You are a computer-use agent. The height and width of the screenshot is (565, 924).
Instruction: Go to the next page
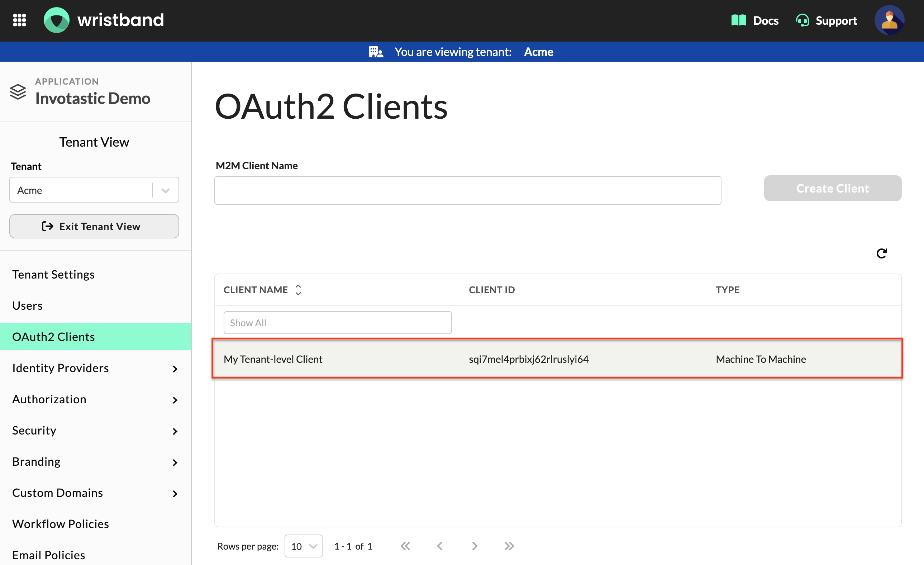[x=475, y=546]
